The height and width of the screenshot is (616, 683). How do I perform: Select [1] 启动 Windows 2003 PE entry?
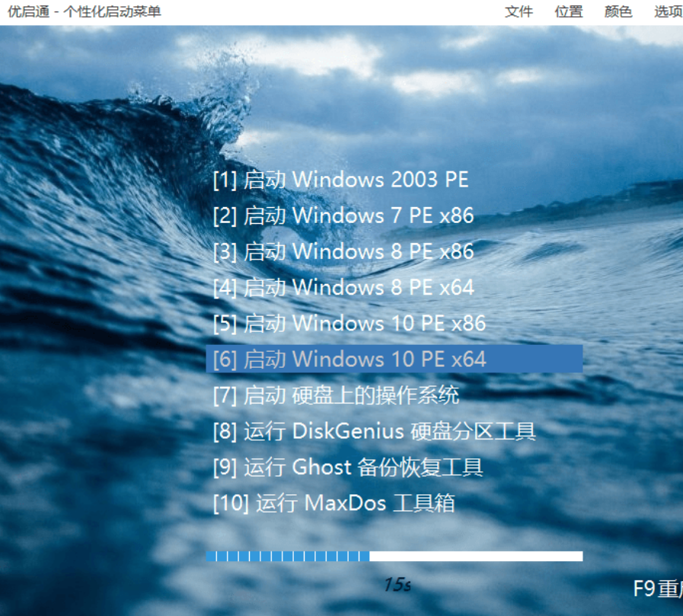340,180
